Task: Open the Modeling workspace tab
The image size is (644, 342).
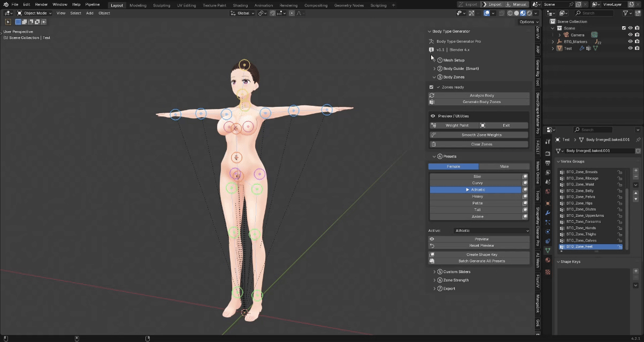Action: pos(138,5)
